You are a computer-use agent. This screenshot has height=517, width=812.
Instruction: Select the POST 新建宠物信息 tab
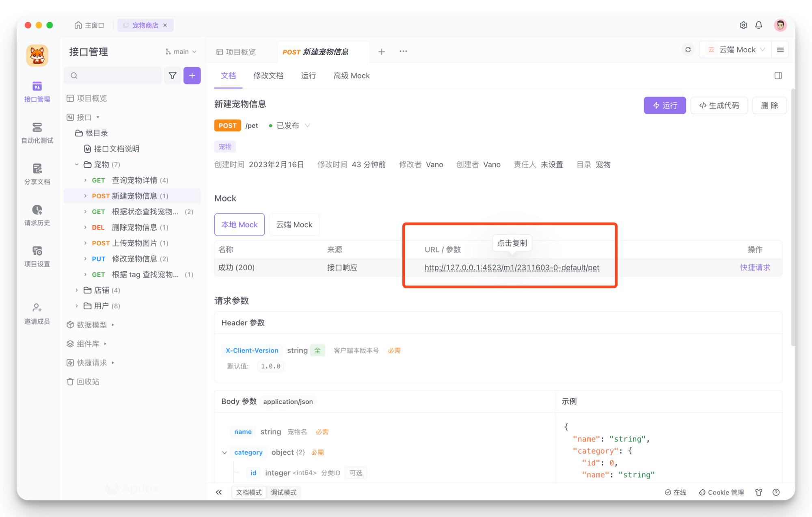click(x=315, y=52)
